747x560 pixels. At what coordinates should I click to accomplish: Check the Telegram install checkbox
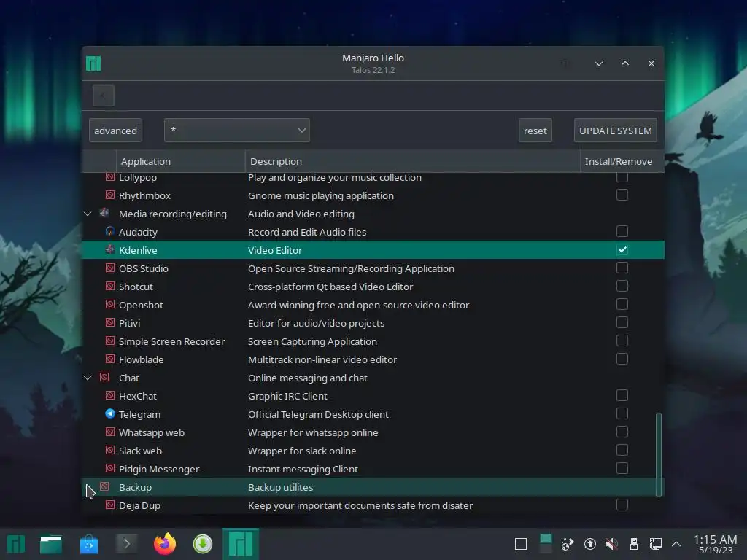tap(622, 413)
